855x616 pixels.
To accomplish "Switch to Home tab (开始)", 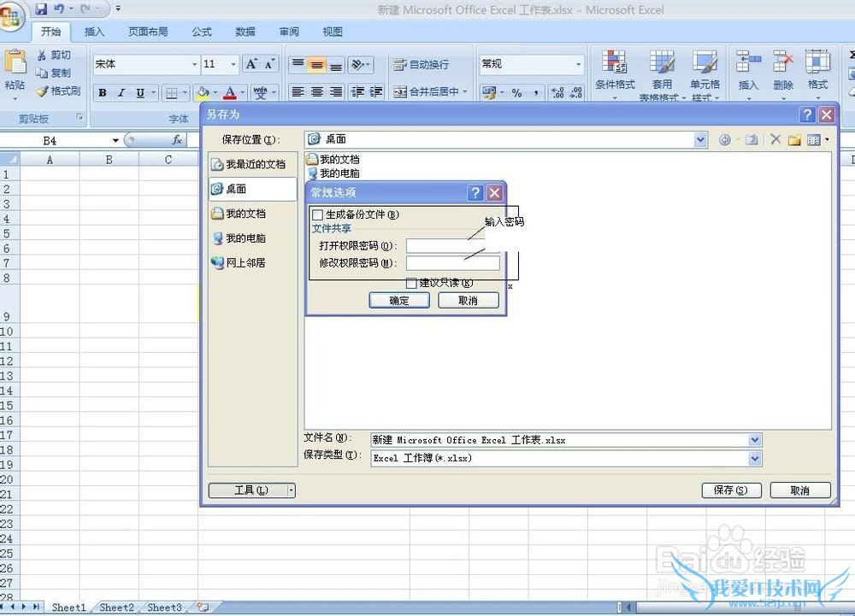I will pos(50,32).
